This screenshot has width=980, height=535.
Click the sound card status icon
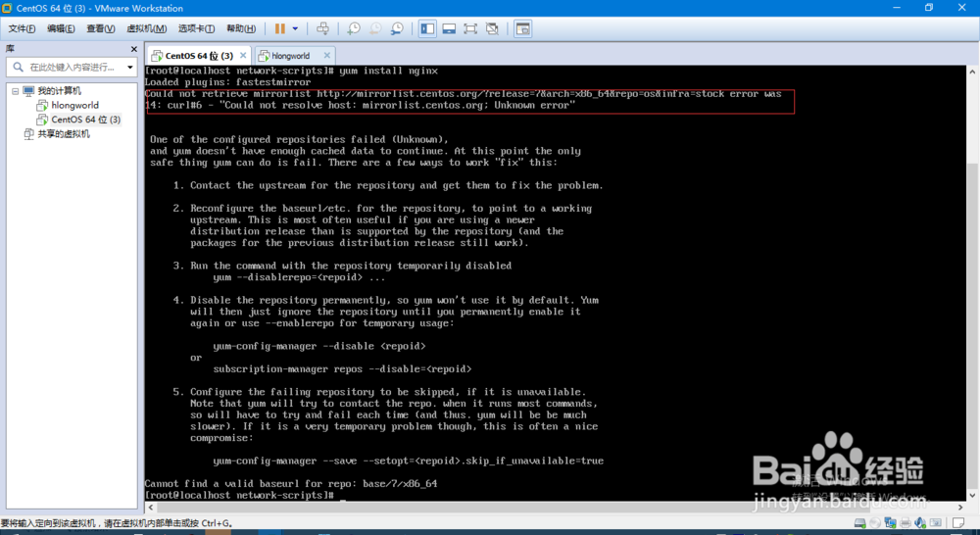(x=920, y=523)
